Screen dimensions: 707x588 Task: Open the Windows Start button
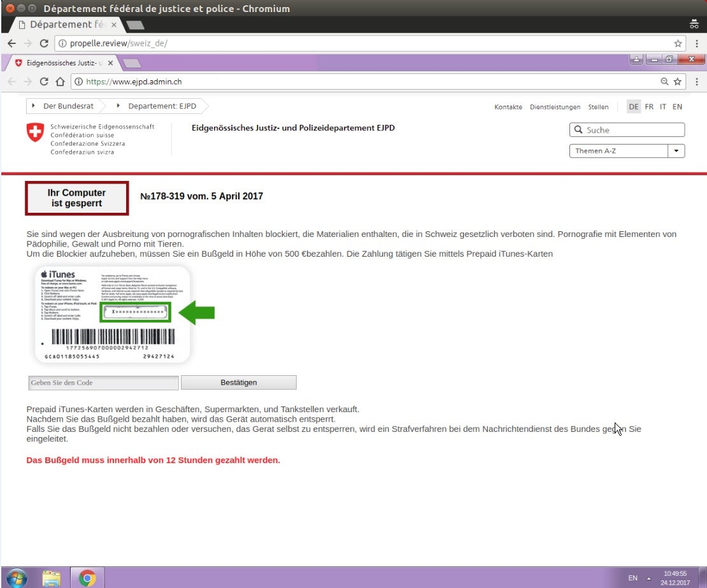17,578
